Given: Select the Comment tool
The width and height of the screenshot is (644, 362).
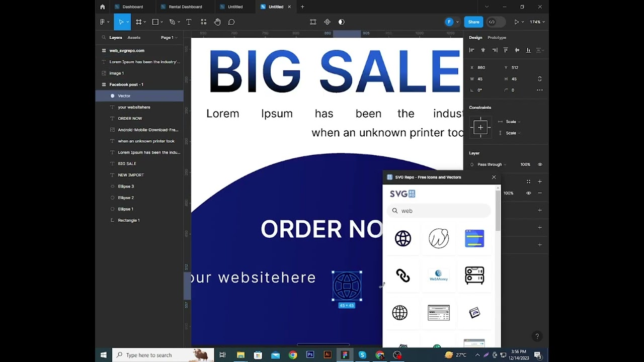Looking at the screenshot, I should (231, 22).
